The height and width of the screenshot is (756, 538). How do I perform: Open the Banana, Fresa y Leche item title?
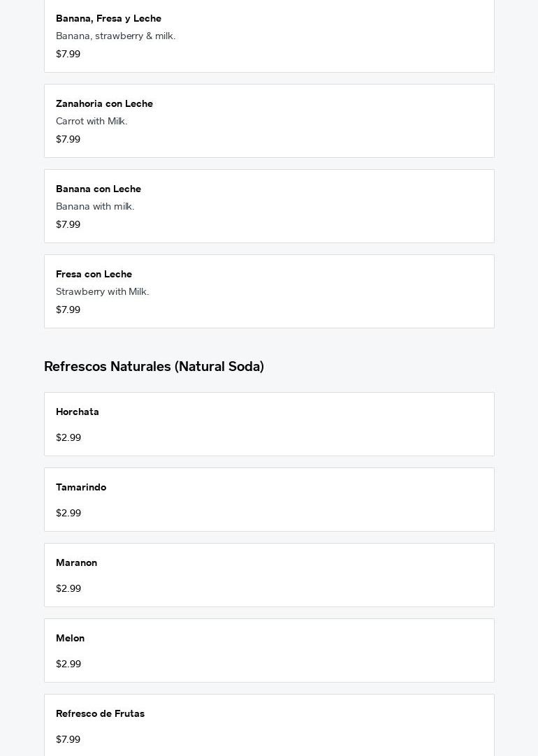108,19
